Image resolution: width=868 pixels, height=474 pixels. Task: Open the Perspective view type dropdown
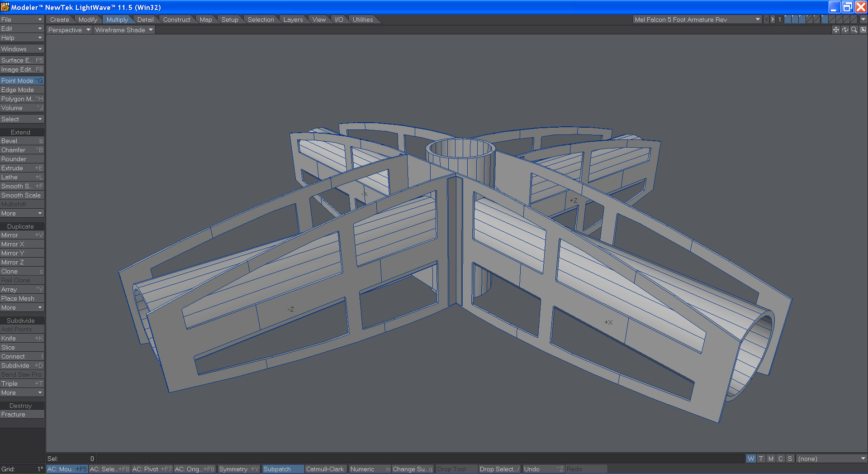[x=69, y=30]
